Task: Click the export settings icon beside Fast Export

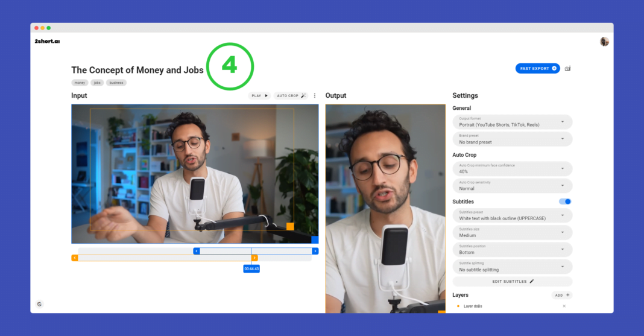Action: 567,69
